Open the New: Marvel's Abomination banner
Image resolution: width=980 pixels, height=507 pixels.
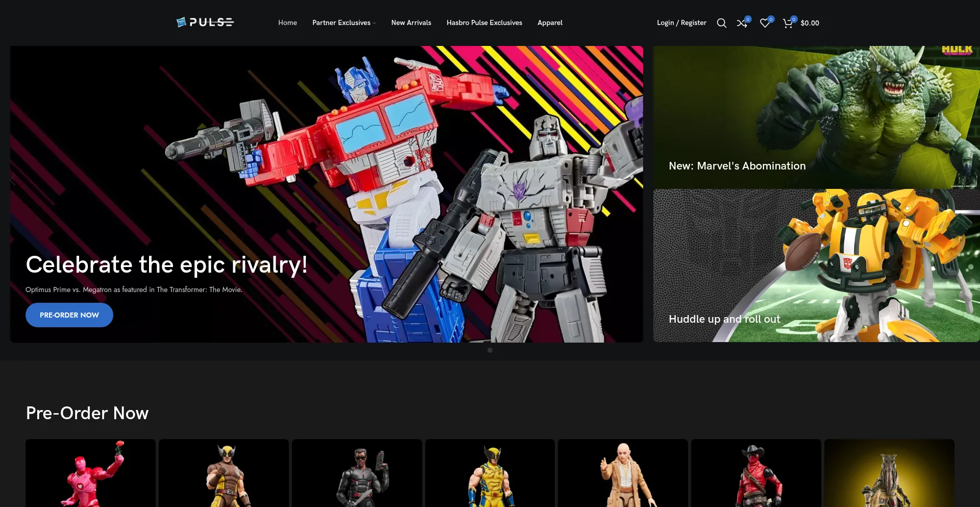point(816,117)
